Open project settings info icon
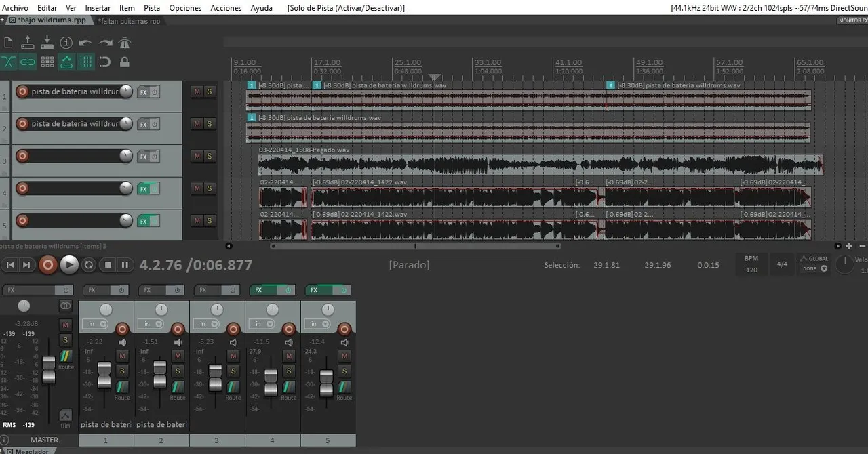The image size is (868, 454). (x=66, y=43)
